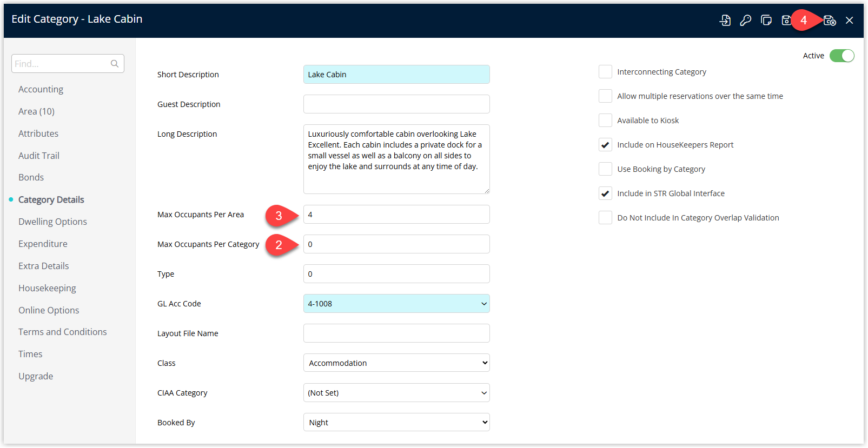
Task: Open Dwelling Options section
Action: (x=52, y=222)
